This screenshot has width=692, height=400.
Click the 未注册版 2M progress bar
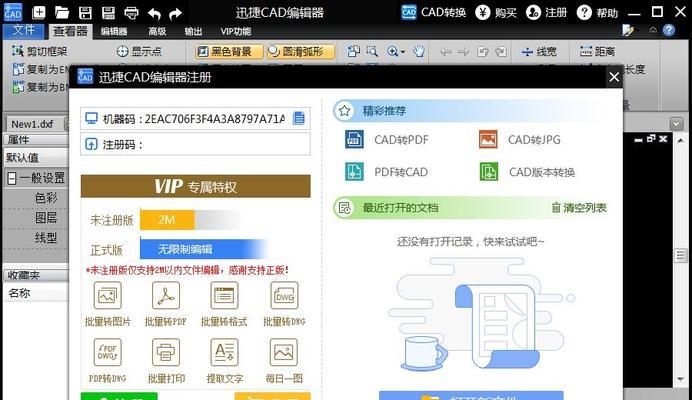tap(167, 220)
